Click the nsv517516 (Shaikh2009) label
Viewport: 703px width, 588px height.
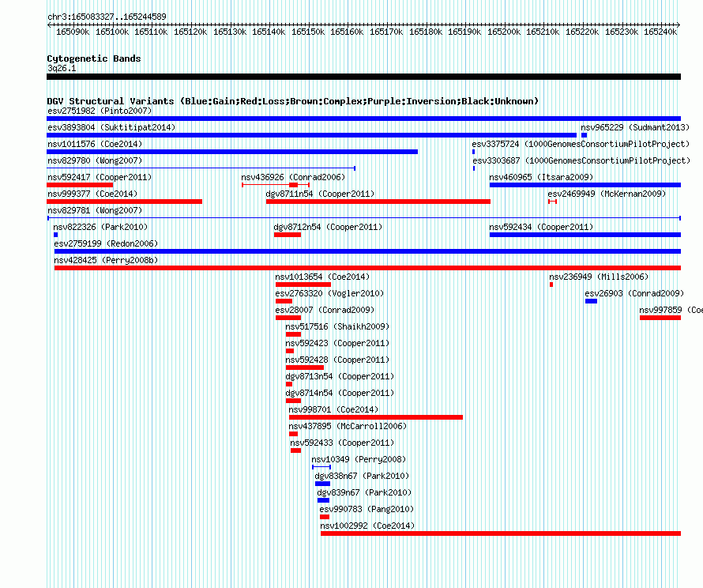[x=337, y=326]
